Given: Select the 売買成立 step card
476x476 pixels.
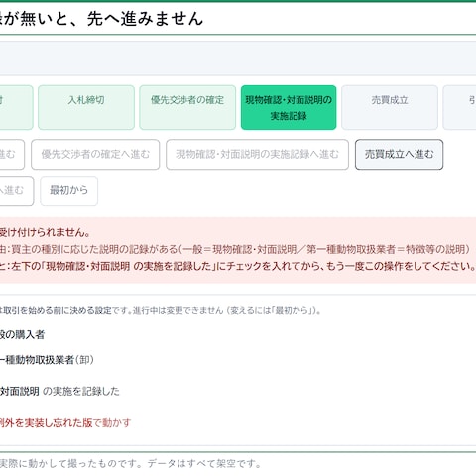Looking at the screenshot, I should [x=390, y=107].
